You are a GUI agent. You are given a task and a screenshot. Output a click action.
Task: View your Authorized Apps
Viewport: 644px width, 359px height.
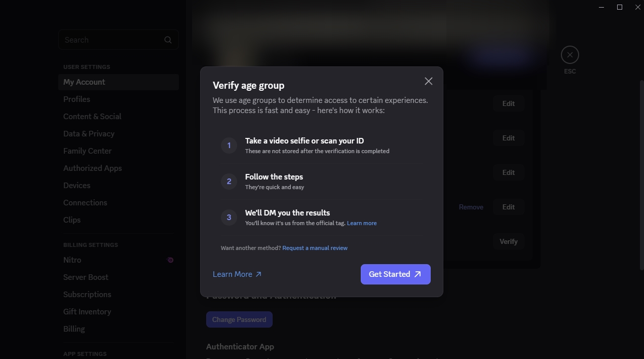click(x=92, y=168)
